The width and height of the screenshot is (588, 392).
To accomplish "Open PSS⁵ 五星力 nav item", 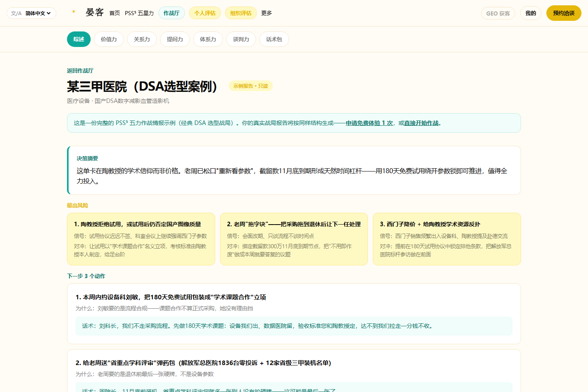I will tap(139, 13).
